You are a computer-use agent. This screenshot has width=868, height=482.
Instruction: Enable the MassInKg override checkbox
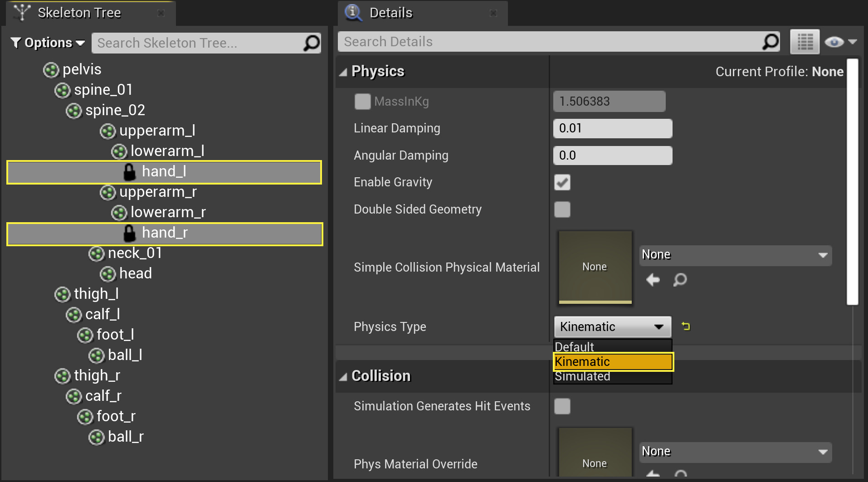(x=362, y=102)
